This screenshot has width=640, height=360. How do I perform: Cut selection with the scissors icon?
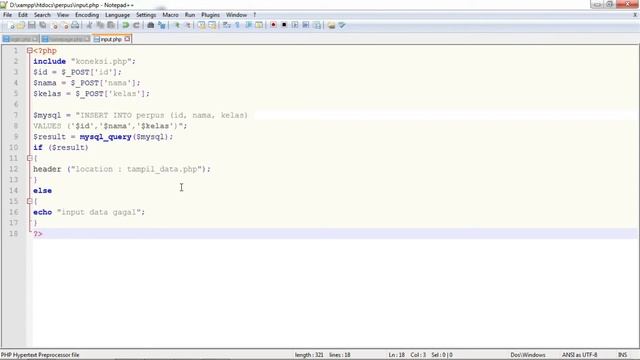click(x=89, y=25)
